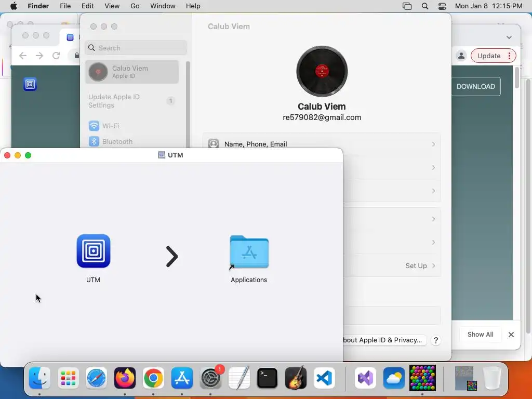532x399 pixels.
Task: Open the cloud weather app in Dock
Action: (394, 378)
